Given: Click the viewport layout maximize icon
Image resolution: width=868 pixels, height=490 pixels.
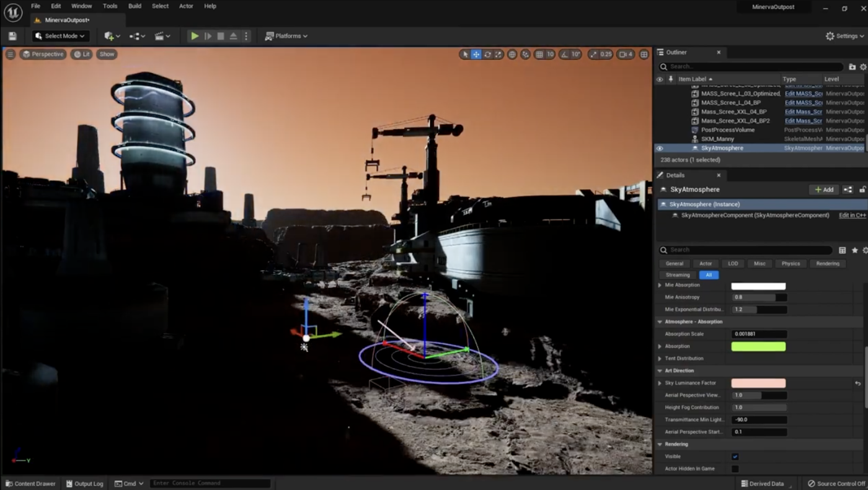Looking at the screenshot, I should [644, 55].
